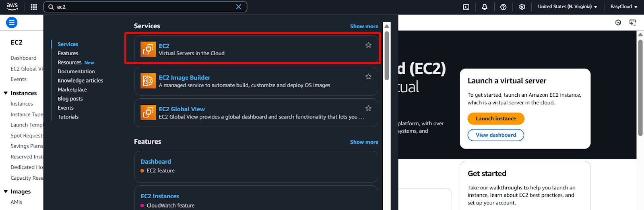
Task: Click the orange EC2 service icon
Action: click(148, 49)
